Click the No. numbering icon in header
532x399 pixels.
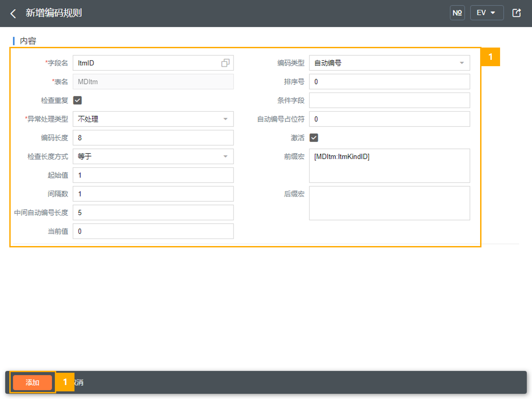pyautogui.click(x=457, y=13)
